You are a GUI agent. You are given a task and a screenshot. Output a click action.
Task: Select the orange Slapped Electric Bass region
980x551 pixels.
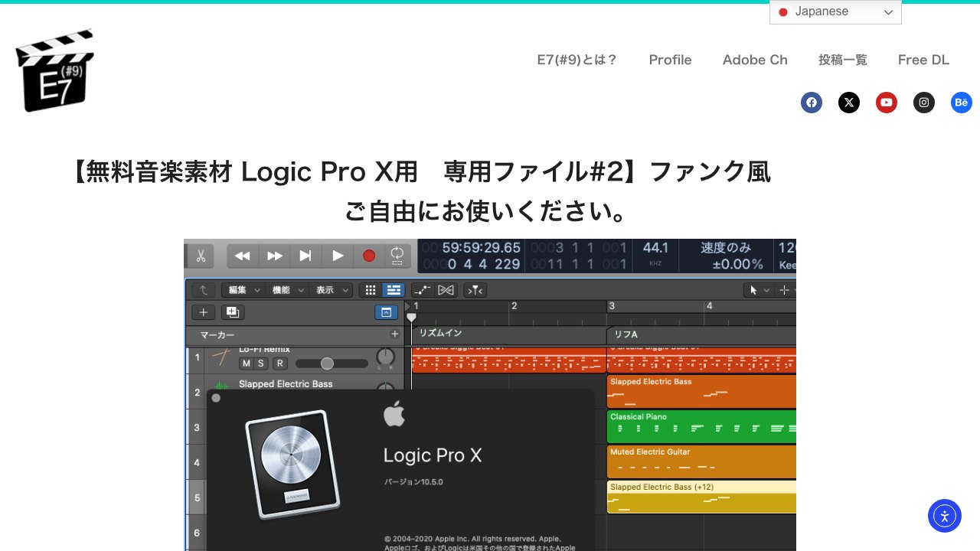(x=701, y=391)
